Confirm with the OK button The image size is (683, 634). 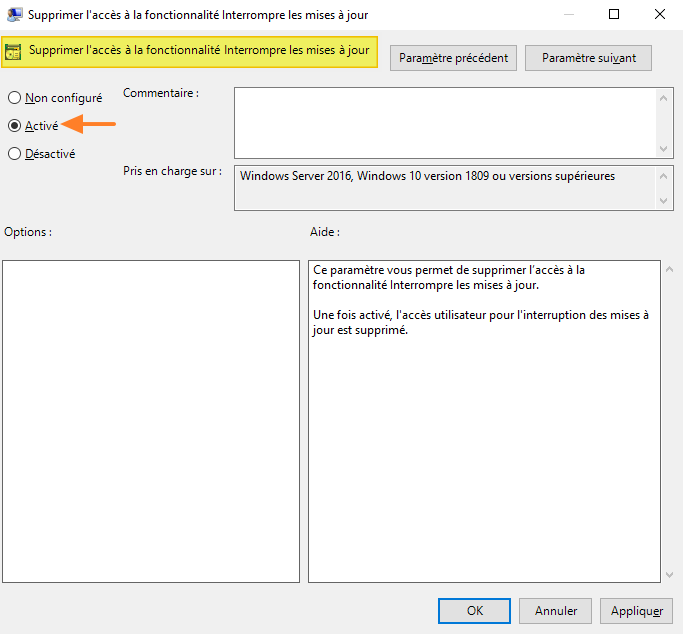tap(474, 610)
